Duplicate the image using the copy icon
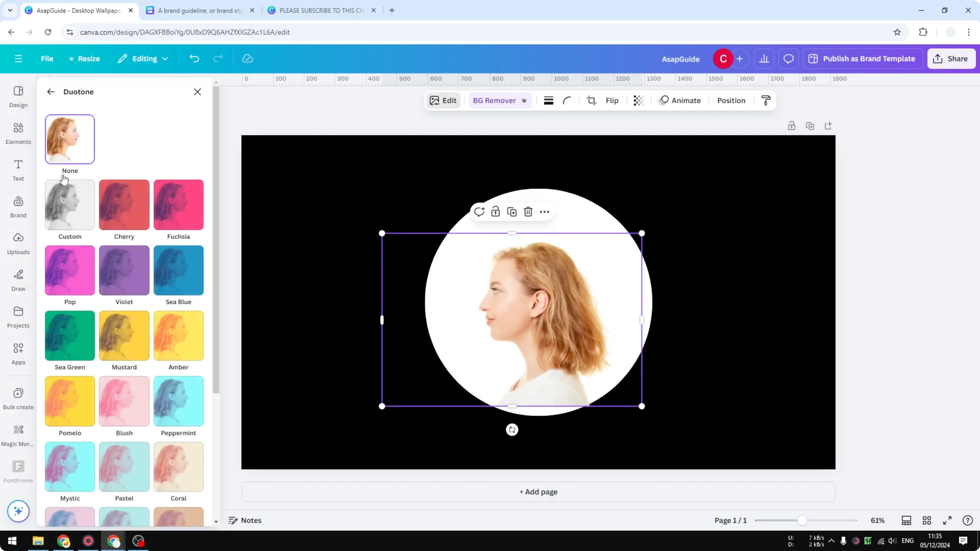 [x=512, y=211]
